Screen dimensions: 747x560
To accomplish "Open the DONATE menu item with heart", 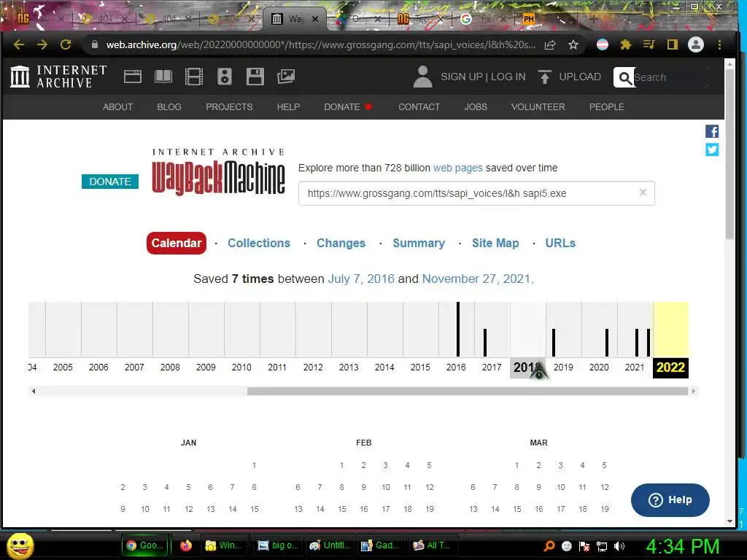I will 348,106.
